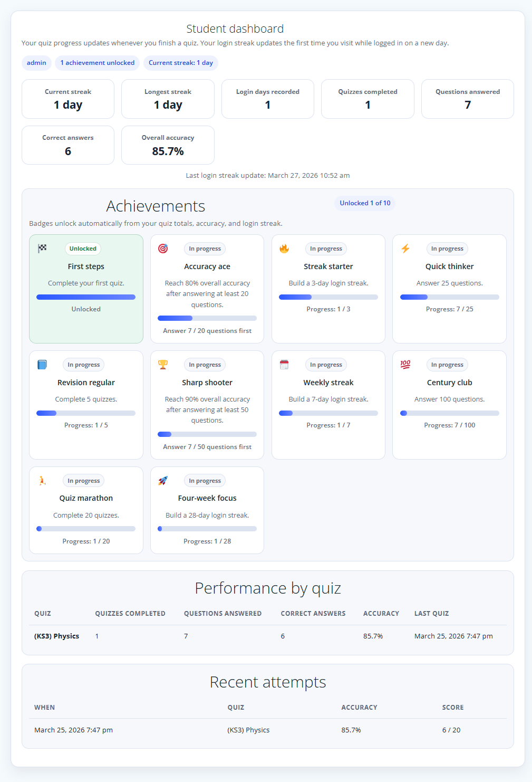The image size is (532, 782).
Task: Click the rocket icon on Four-week focus
Action: tap(163, 481)
